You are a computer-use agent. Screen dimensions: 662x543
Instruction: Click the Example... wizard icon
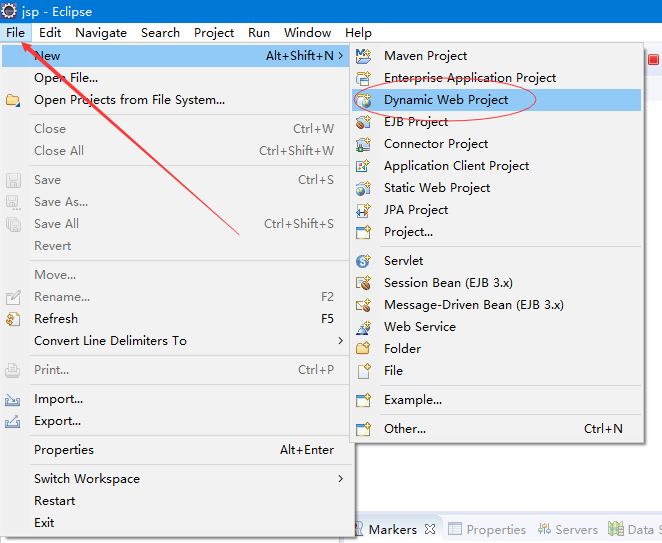(363, 400)
